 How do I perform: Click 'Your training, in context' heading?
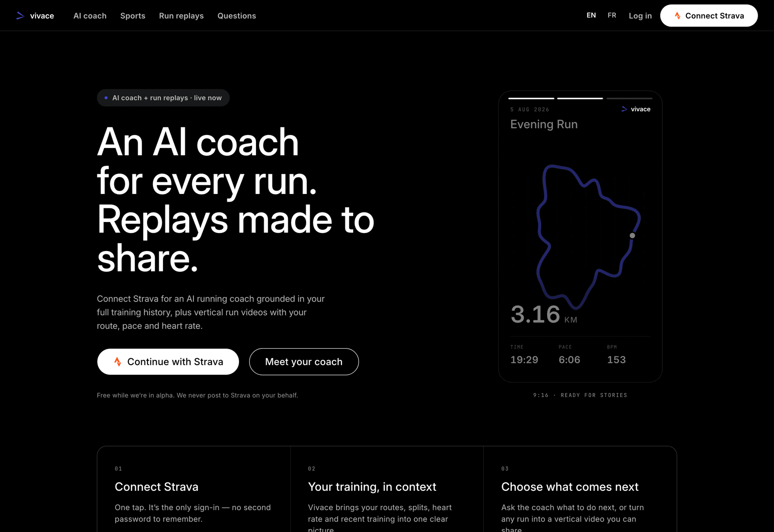click(x=372, y=487)
